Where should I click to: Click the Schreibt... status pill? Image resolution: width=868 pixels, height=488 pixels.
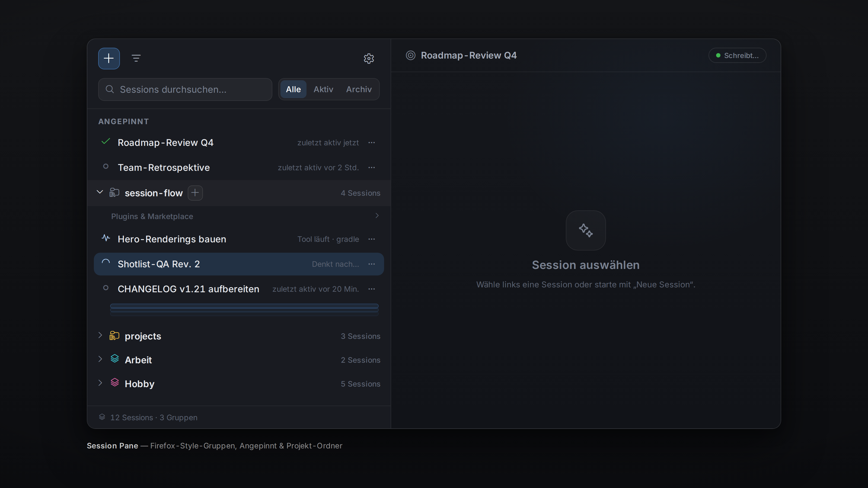(x=737, y=56)
